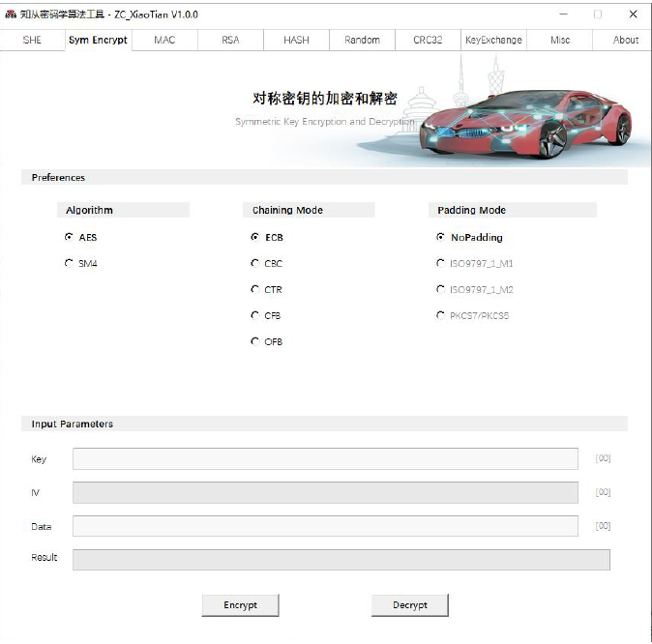Open the HASH tab
This screenshot has width=652, height=644.
pos(296,40)
